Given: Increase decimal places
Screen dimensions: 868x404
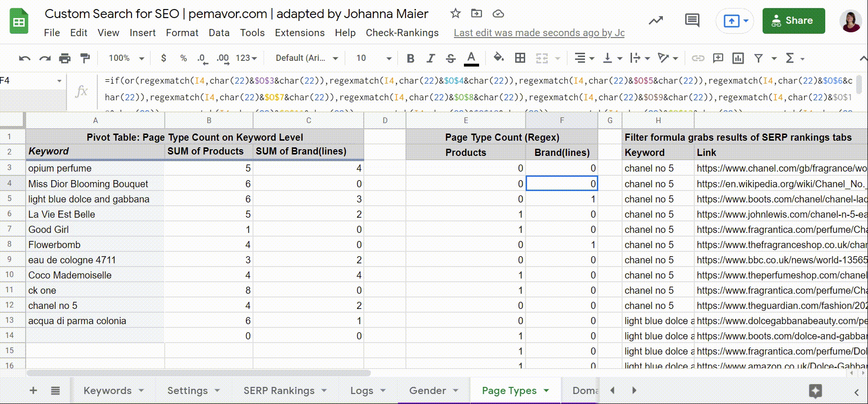Looking at the screenshot, I should [x=223, y=58].
